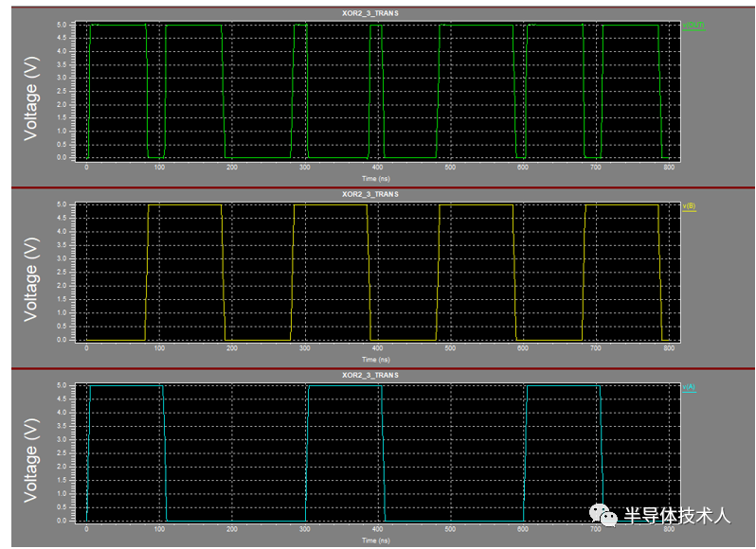This screenshot has height=549, width=756.
Task: Select the yellow v(B) legend label
Action: 689,206
